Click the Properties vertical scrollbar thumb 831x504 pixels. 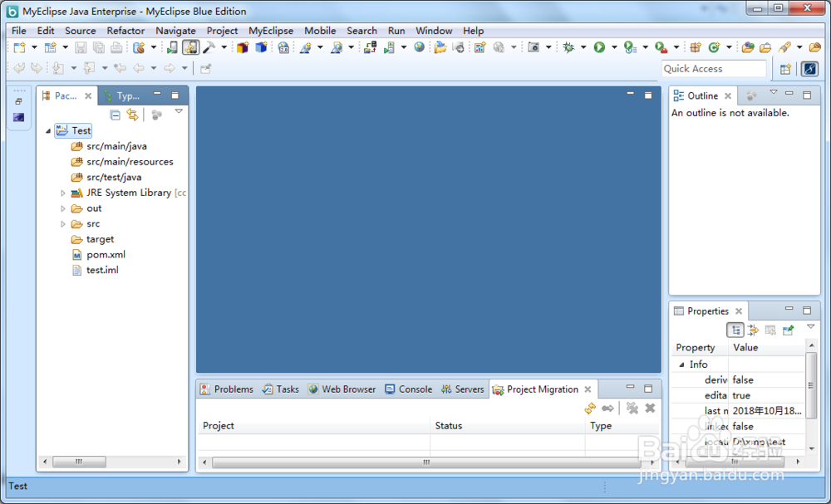810,385
